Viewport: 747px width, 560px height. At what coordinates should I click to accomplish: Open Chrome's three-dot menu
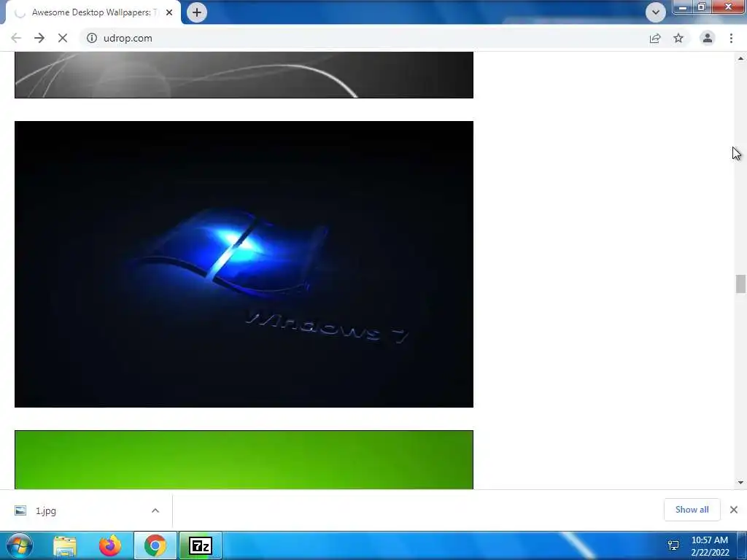(731, 38)
